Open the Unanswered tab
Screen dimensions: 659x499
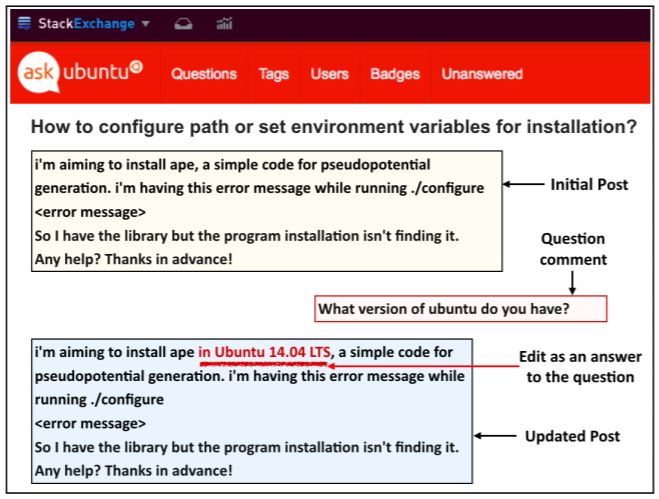482,74
